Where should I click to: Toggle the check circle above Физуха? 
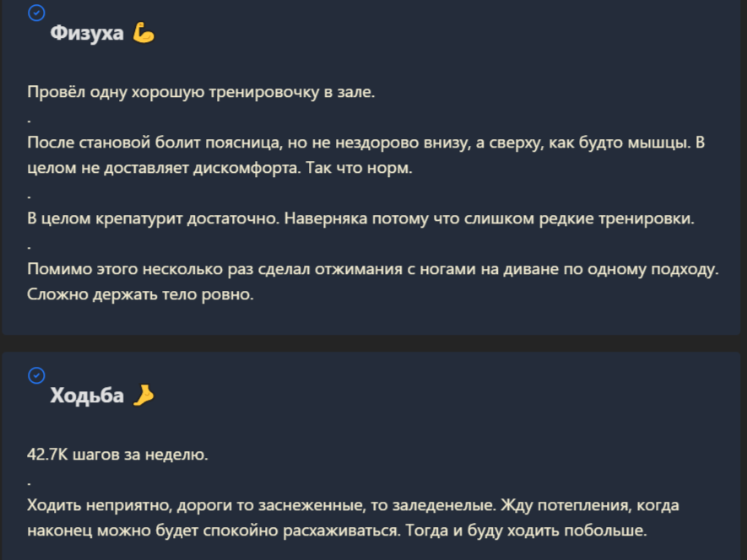36,13
